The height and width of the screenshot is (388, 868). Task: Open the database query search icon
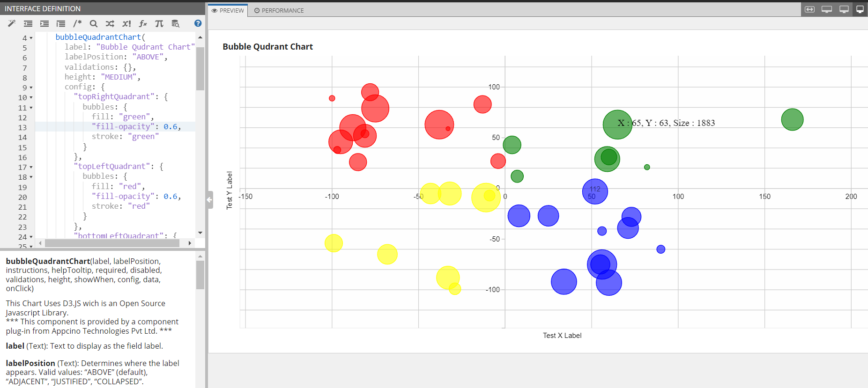tap(176, 23)
